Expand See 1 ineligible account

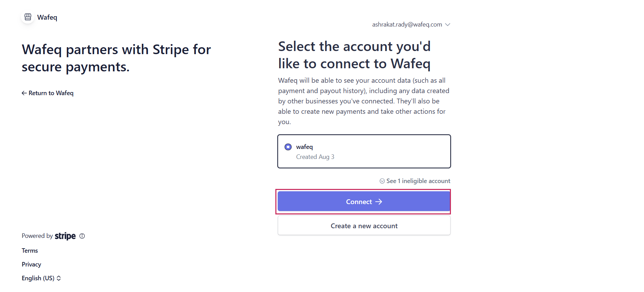click(x=418, y=181)
